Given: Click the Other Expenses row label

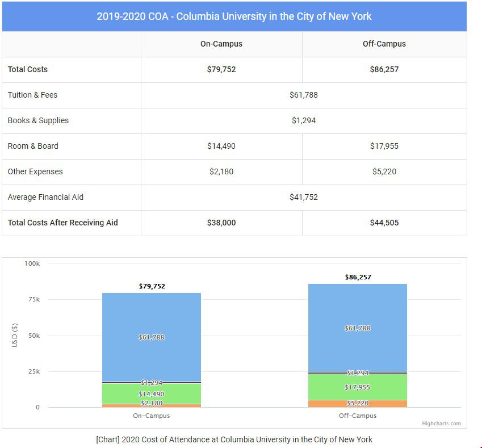Looking at the screenshot, I should [x=35, y=171].
